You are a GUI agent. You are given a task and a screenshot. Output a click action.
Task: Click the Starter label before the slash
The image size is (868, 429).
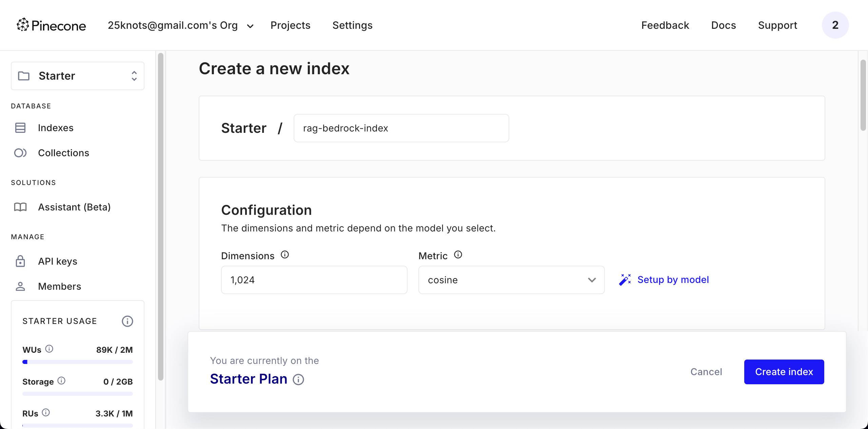244,128
